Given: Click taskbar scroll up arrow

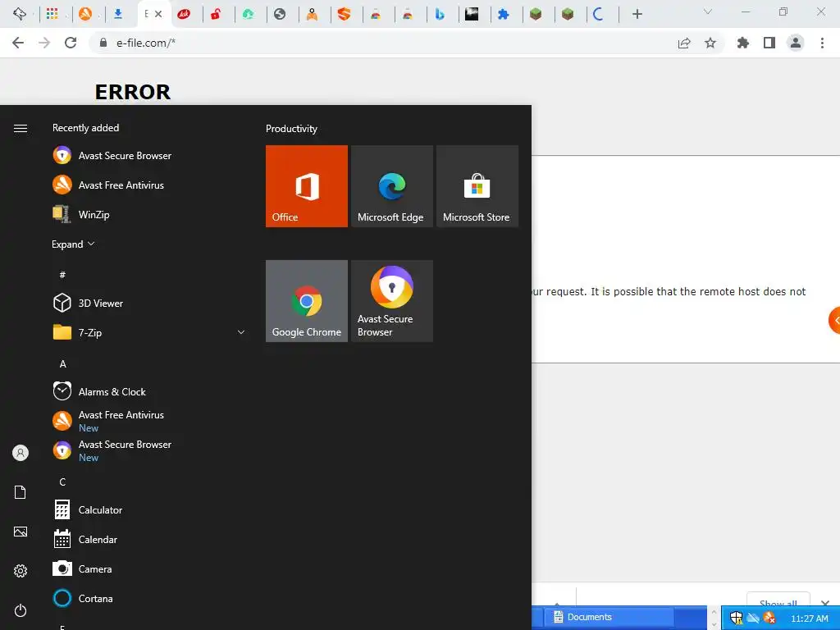Looking at the screenshot, I should pyautogui.click(x=714, y=612).
